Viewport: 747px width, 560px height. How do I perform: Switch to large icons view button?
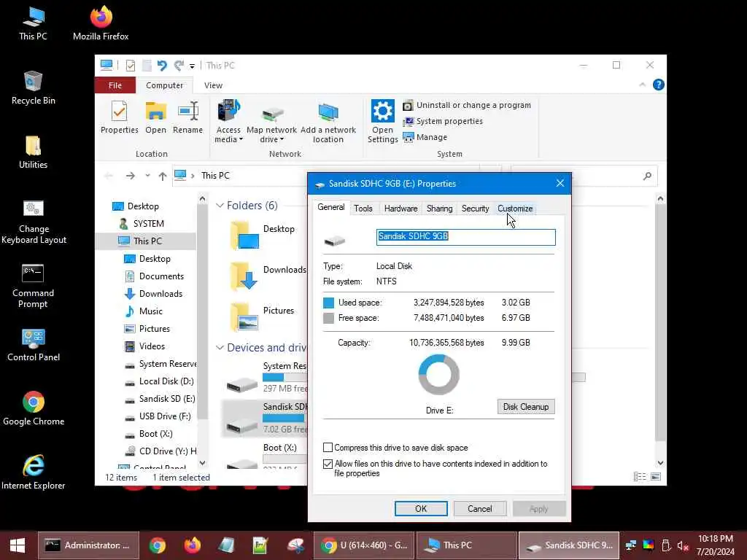click(656, 477)
